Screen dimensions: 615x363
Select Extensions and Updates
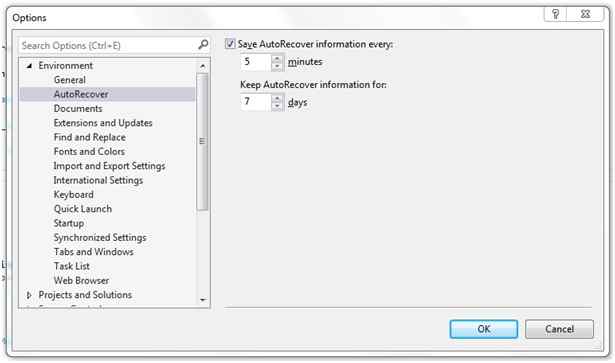tap(103, 123)
